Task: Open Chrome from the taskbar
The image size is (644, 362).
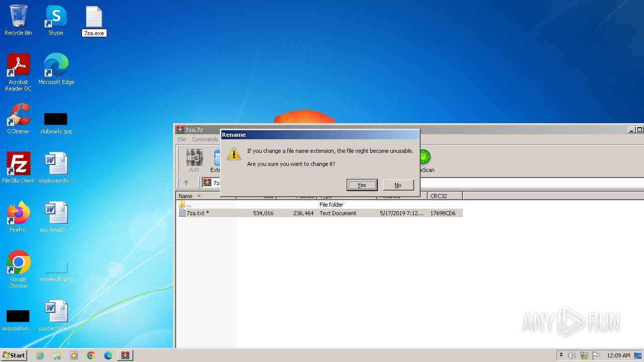Action: click(x=91, y=355)
